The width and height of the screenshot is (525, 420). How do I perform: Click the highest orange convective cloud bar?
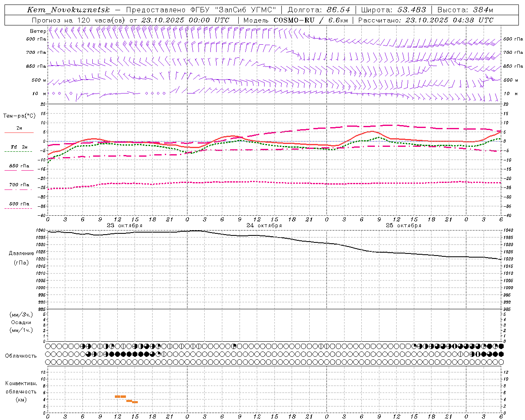pyautogui.click(x=120, y=397)
